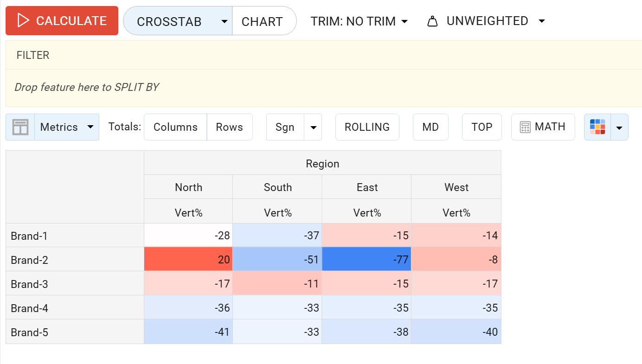Toggle Rows totals on

pos(230,127)
